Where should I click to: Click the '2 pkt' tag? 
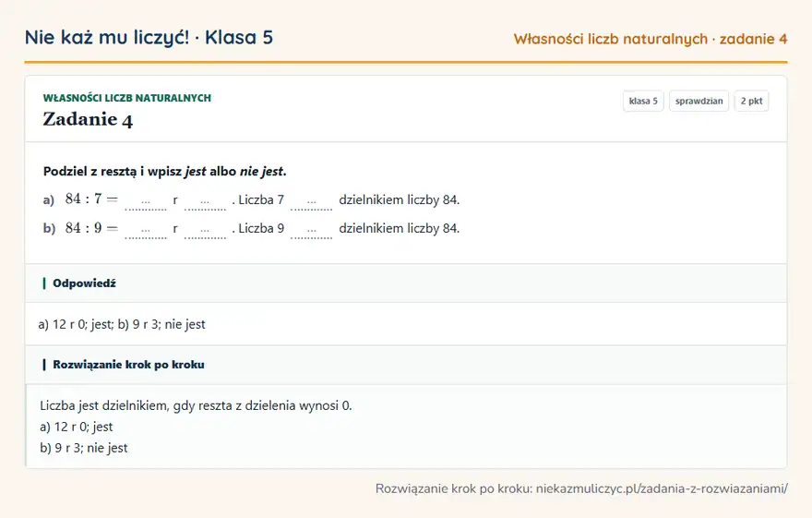pyautogui.click(x=751, y=101)
